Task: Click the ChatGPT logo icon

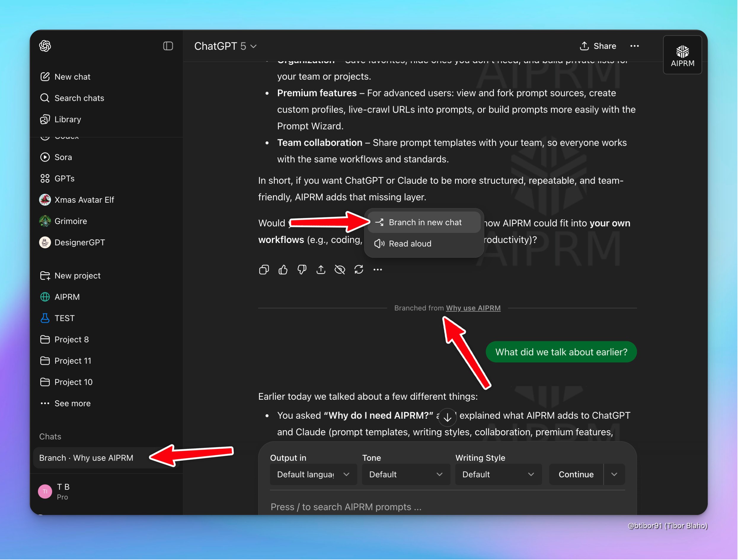Action: [x=45, y=46]
